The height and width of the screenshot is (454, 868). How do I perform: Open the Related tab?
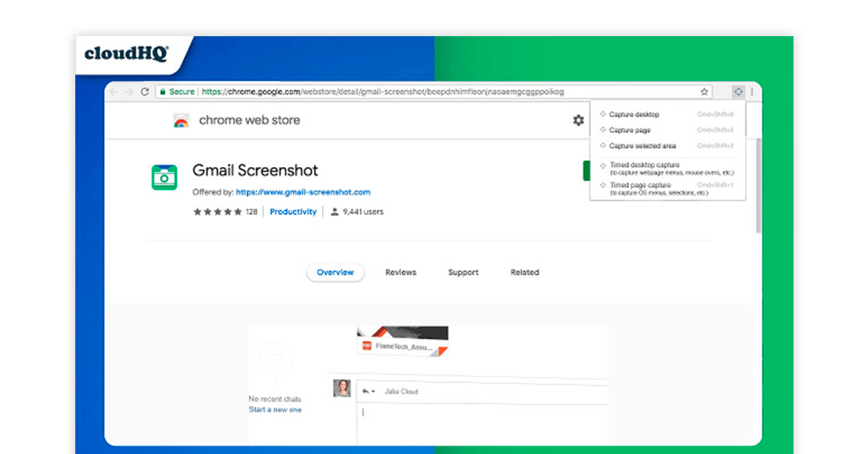point(524,273)
